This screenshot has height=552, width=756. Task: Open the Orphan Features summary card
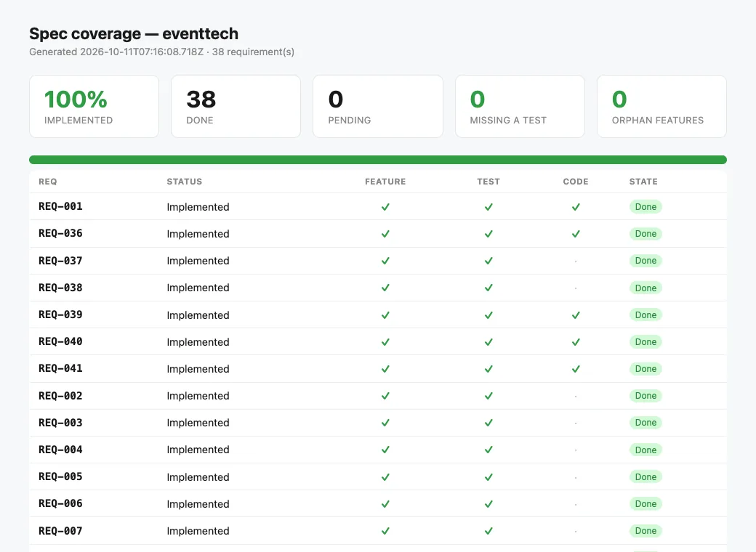click(x=661, y=107)
